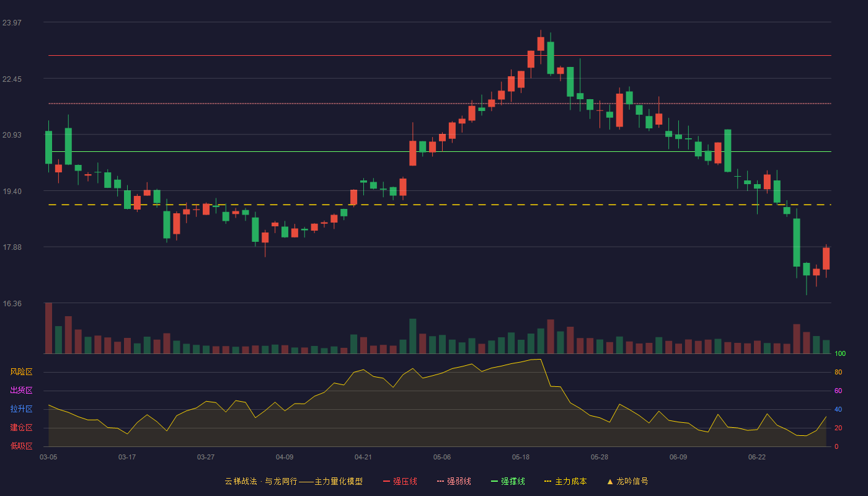
Task: Click the 03-05 date label
Action: pyautogui.click(x=48, y=457)
